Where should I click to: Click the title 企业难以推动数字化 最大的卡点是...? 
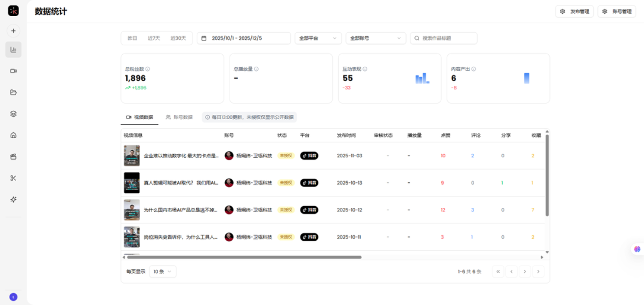[181, 155]
